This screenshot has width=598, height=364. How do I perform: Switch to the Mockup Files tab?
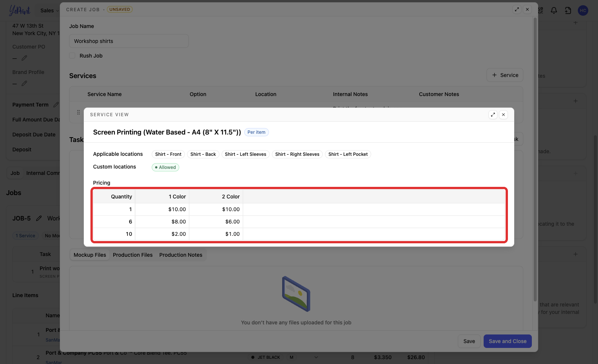pos(90,255)
